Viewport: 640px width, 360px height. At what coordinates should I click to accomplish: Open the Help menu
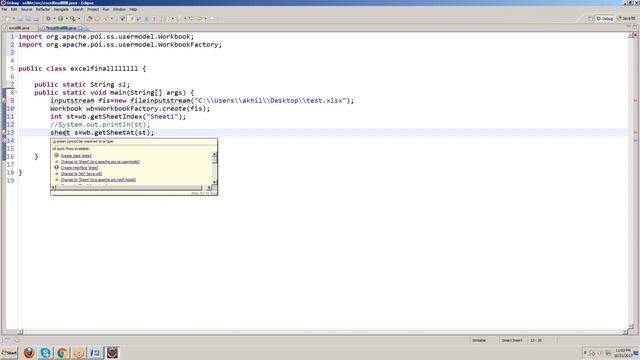pos(133,9)
